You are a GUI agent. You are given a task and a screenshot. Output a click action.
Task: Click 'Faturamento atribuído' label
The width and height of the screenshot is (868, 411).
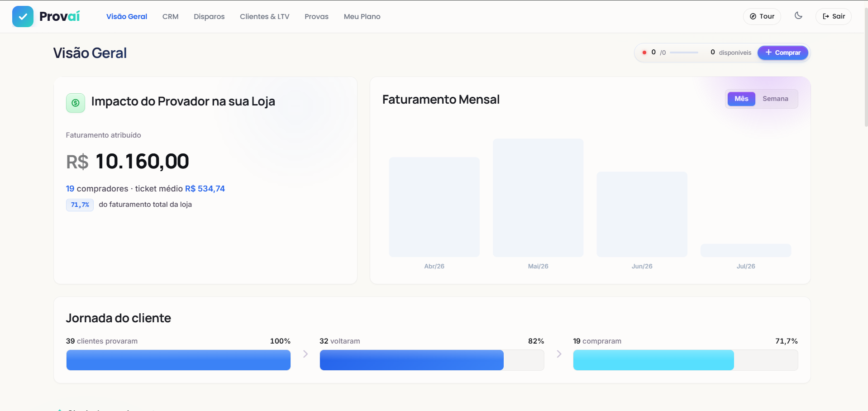pyautogui.click(x=104, y=135)
